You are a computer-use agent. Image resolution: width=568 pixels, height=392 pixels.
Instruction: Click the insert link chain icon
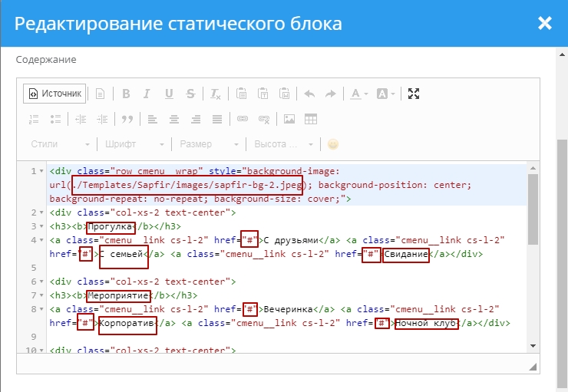243,119
